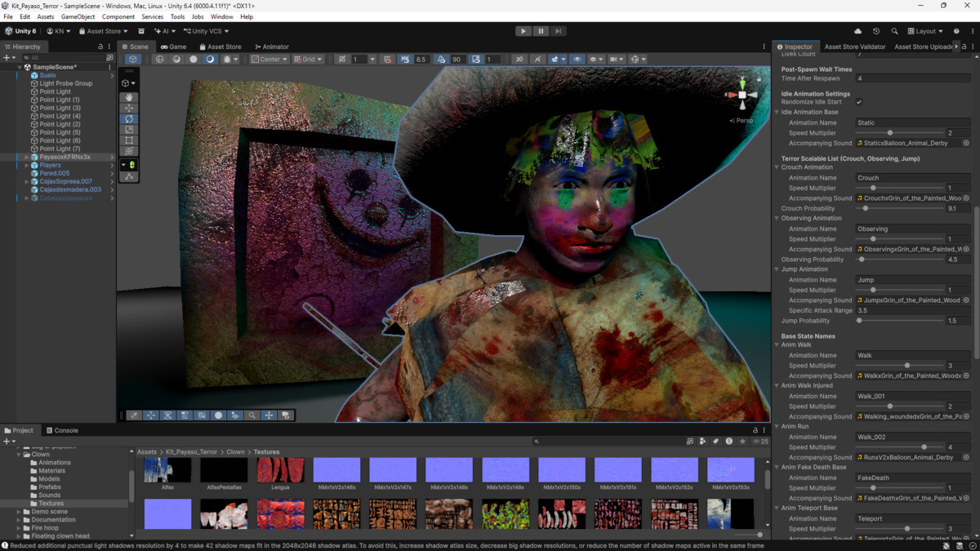Image resolution: width=980 pixels, height=551 pixels.
Task: Toggle grid snapping increment button
Action: point(387,59)
